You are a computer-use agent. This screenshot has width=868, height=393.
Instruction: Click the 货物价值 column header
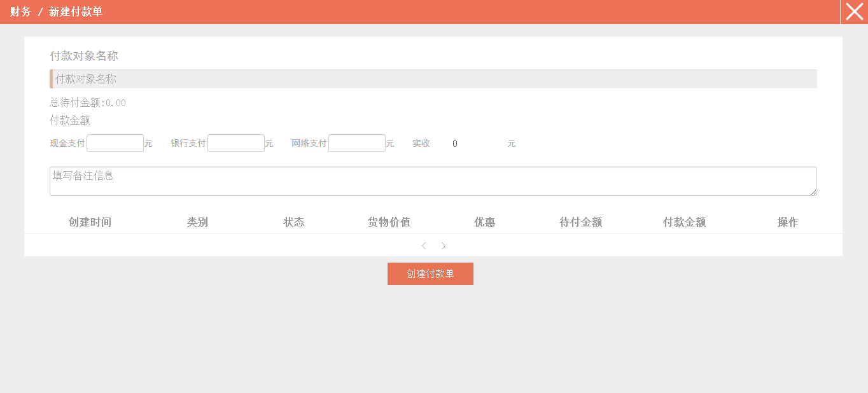coord(389,222)
